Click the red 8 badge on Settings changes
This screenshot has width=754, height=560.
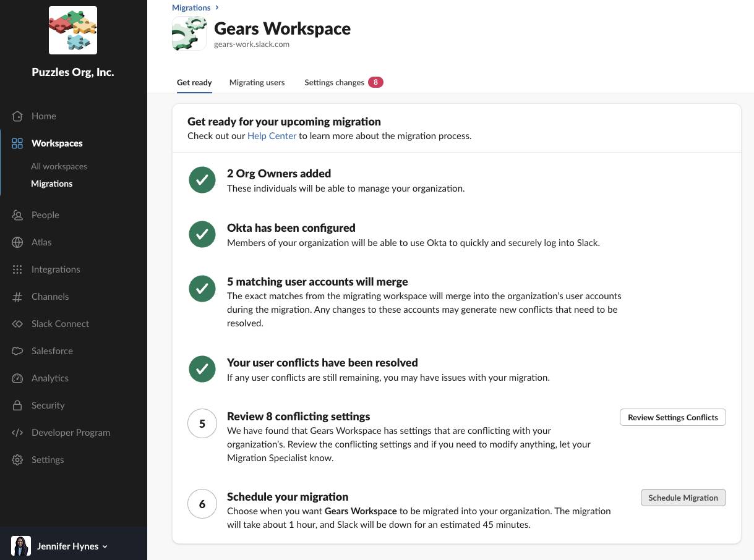[375, 82]
